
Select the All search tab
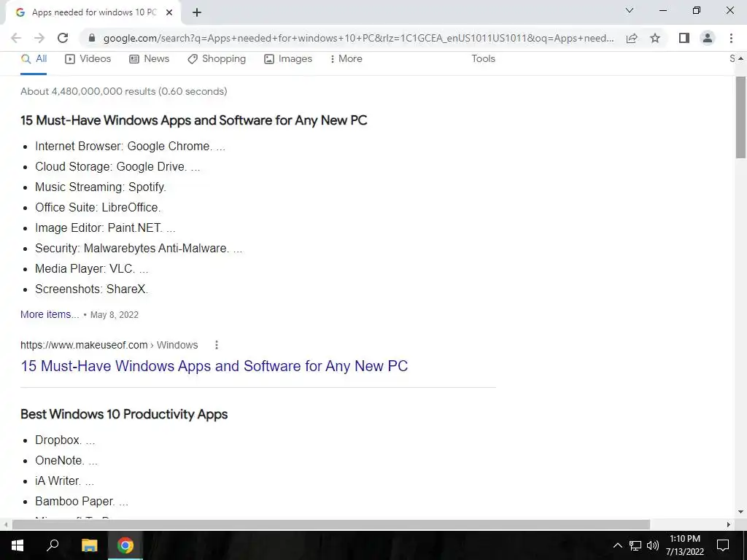click(x=34, y=59)
